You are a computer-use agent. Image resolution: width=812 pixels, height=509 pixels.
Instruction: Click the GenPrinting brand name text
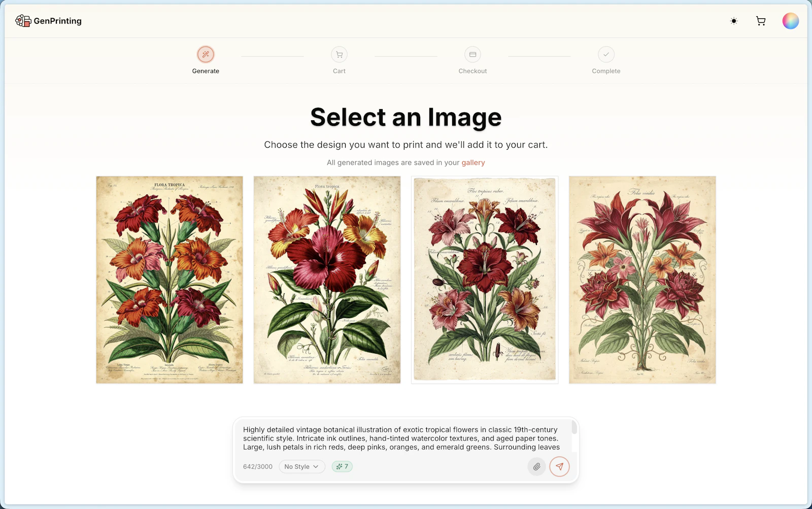(x=57, y=21)
